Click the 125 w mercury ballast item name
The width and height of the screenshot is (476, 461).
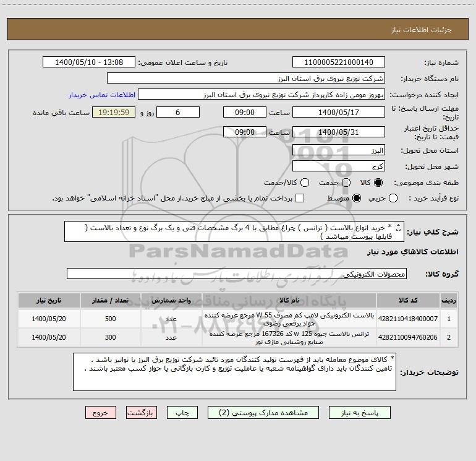[289, 338]
